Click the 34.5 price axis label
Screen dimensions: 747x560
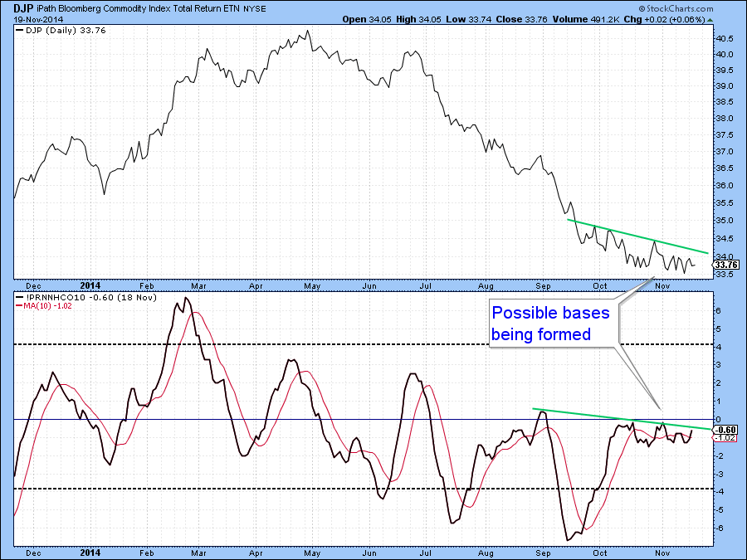pyautogui.click(x=724, y=239)
